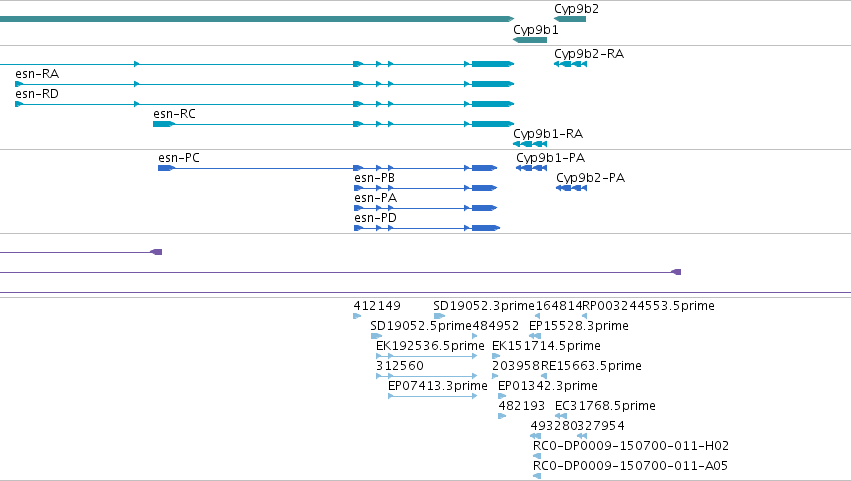Click the EK192536.5prime alignment line
This screenshot has width=851, height=481.
tap(427, 356)
